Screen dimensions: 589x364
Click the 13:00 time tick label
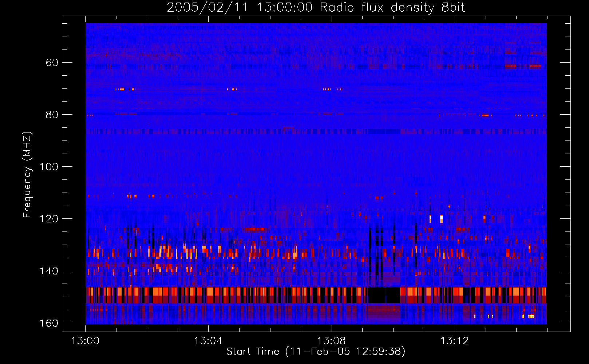click(x=85, y=341)
